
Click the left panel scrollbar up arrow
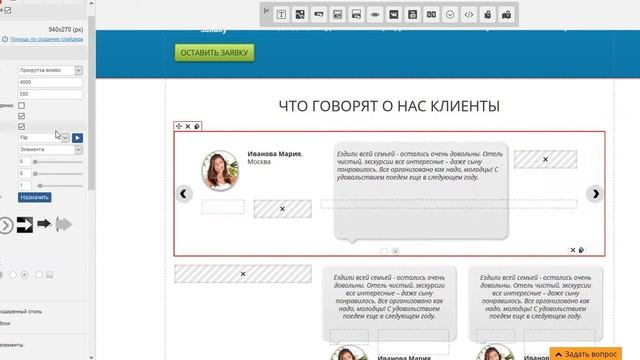(x=91, y=4)
